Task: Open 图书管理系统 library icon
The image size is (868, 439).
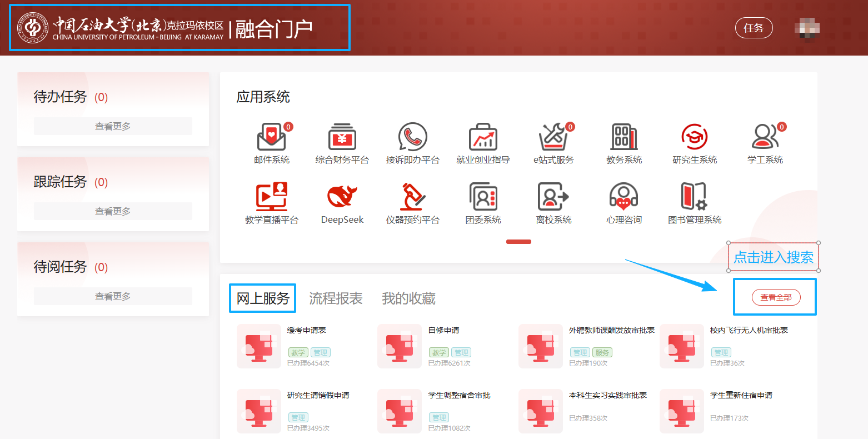Action: click(x=695, y=197)
